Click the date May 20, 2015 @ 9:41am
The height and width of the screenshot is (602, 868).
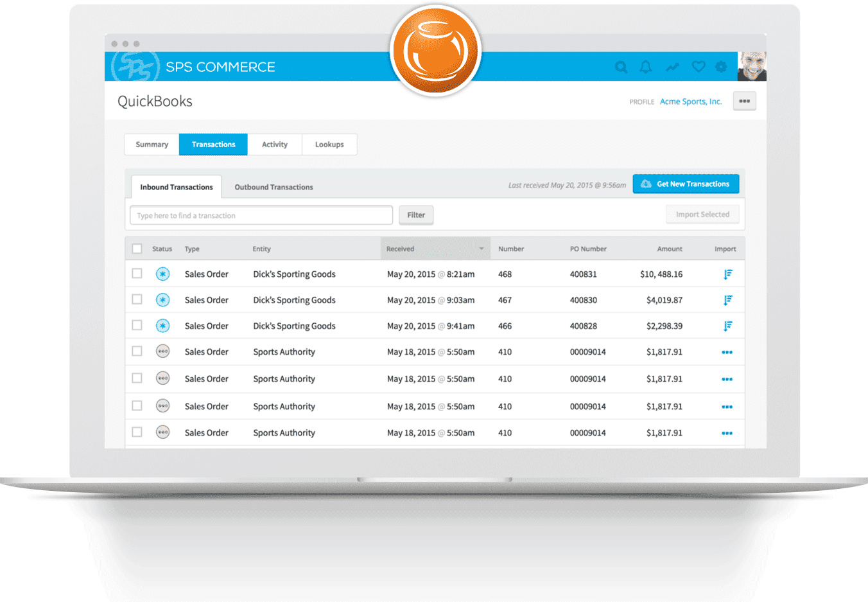pos(431,326)
